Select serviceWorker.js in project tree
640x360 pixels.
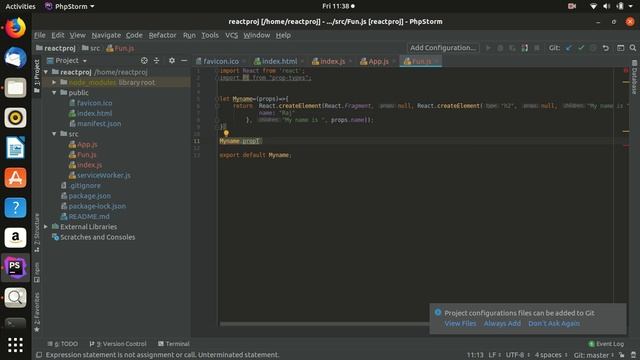[x=104, y=175]
